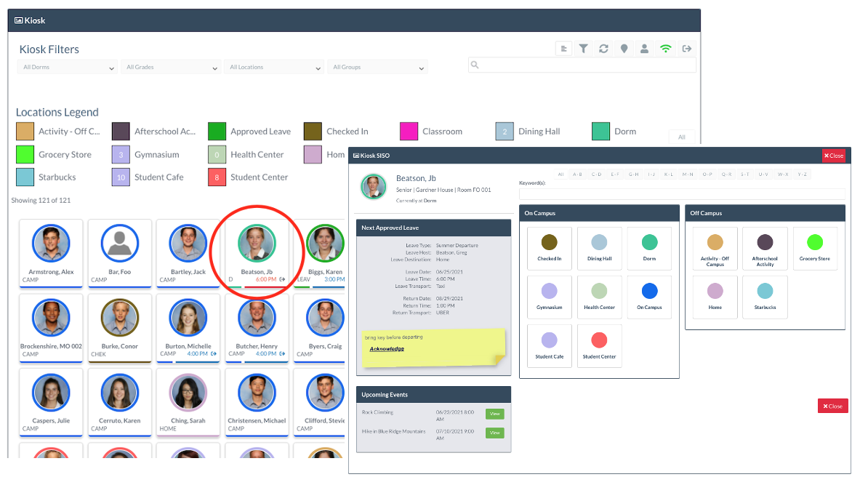Click the sort list icon in Kiosk toolbar

(x=563, y=49)
